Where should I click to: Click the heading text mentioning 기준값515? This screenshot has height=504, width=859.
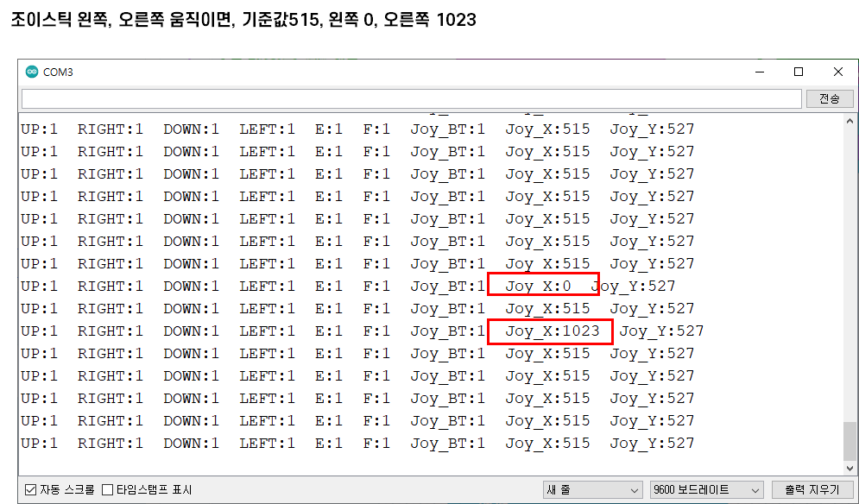[x=243, y=20]
